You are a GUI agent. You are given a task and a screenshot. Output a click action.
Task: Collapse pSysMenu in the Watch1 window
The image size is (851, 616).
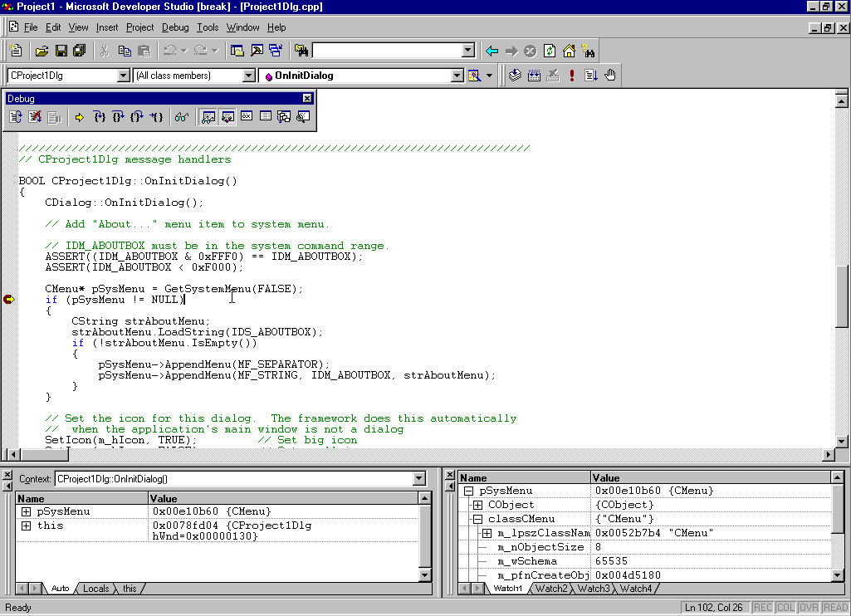pyautogui.click(x=469, y=491)
